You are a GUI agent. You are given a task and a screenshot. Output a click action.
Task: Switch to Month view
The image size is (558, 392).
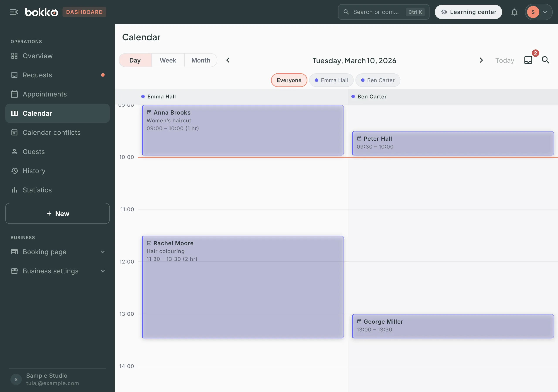click(x=201, y=60)
